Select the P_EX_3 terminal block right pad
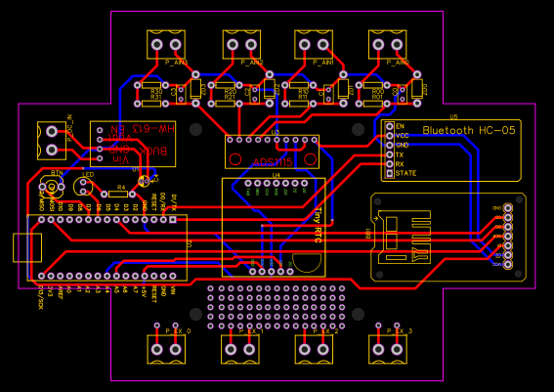The width and height of the screenshot is (554, 392). 397,349
